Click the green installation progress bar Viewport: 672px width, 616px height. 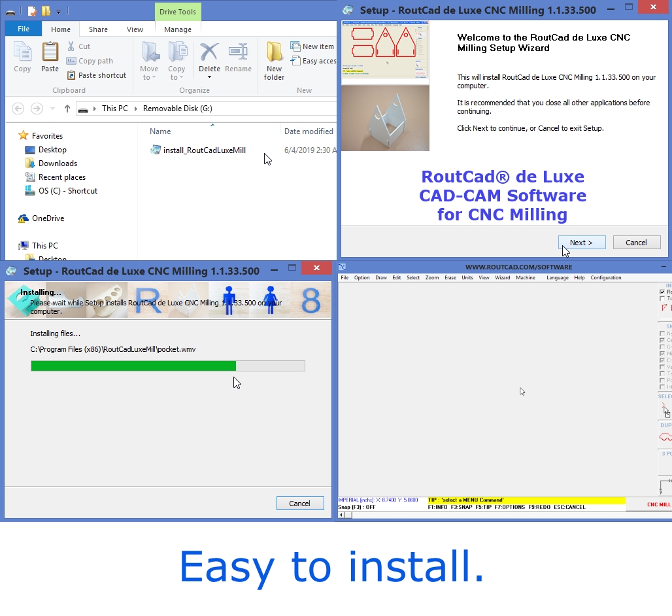168,366
